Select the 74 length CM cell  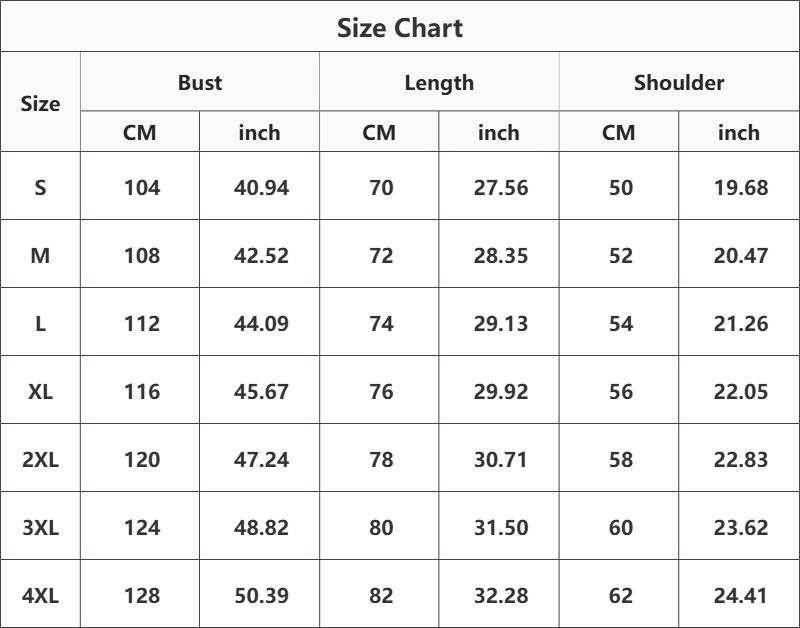point(381,323)
